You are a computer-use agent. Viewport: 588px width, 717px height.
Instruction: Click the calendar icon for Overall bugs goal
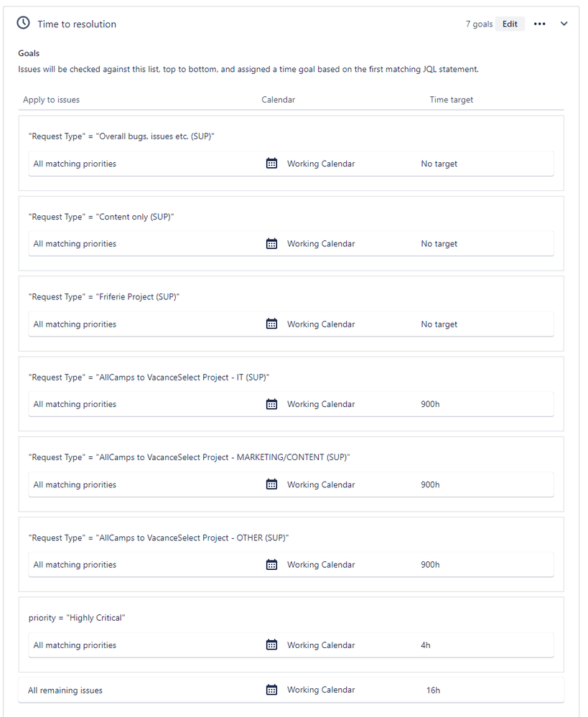pos(271,163)
